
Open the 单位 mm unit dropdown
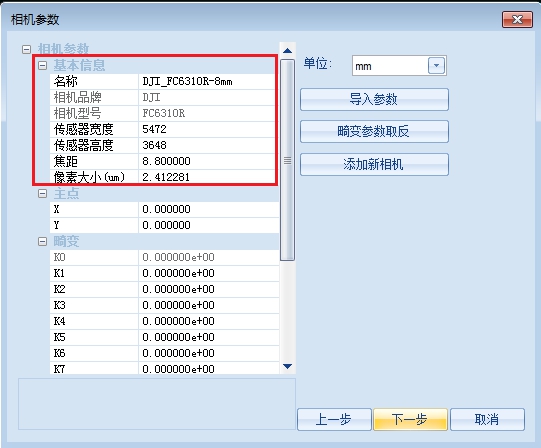click(436, 65)
